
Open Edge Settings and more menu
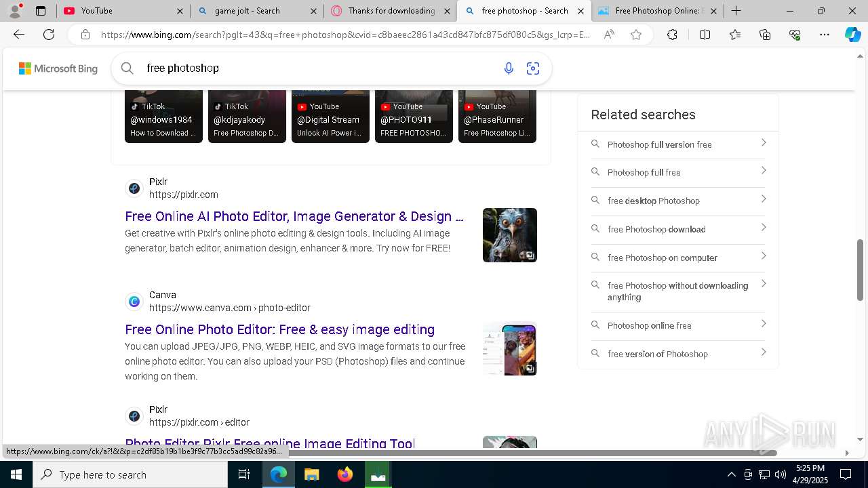click(825, 35)
